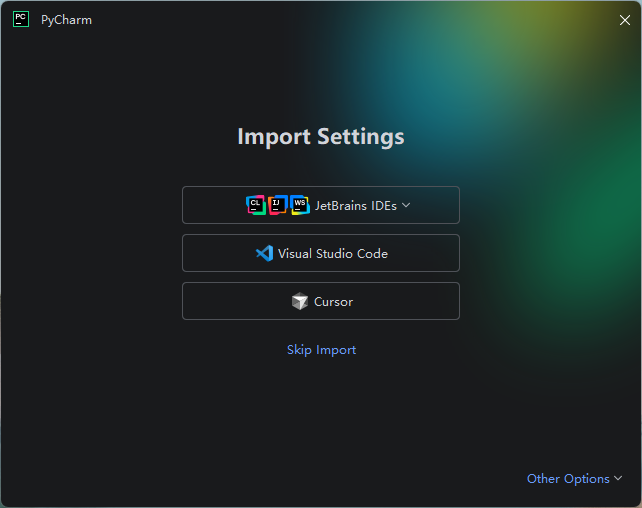Expand the JetBrains IDEs chevron arrow

406,205
